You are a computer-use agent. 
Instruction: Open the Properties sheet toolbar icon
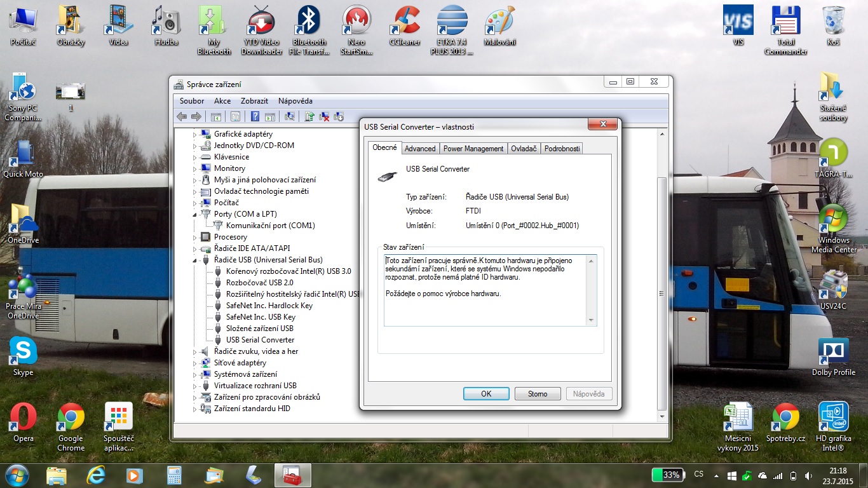coord(236,116)
